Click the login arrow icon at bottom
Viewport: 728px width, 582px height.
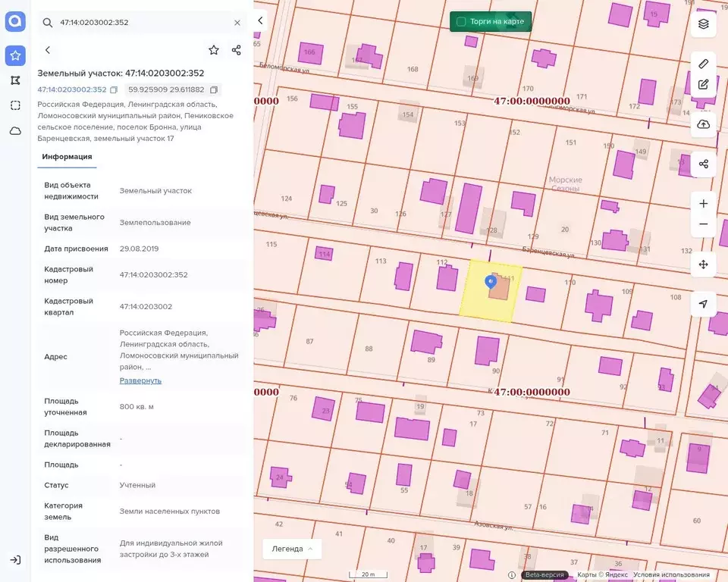coord(15,560)
